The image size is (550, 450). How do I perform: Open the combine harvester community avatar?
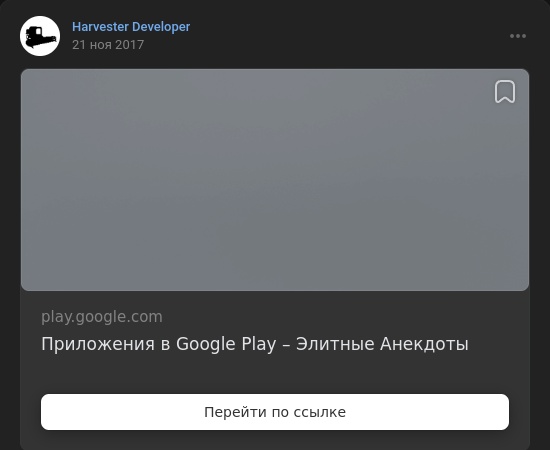tap(40, 36)
